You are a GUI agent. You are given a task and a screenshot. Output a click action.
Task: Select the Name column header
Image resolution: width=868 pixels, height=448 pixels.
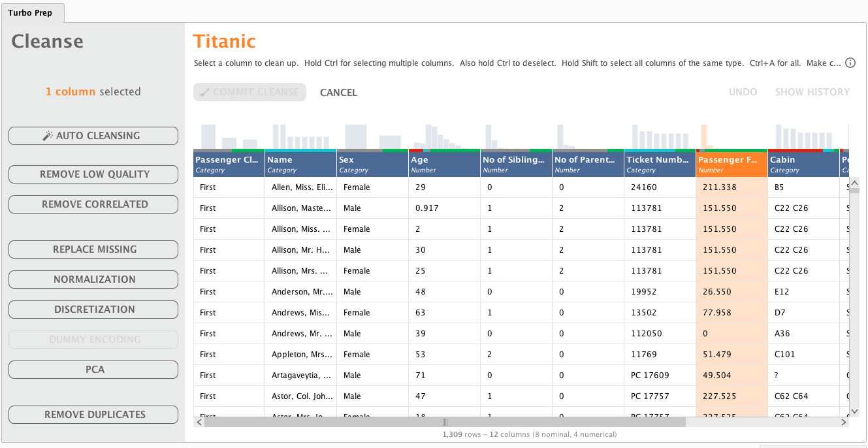pyautogui.click(x=300, y=165)
